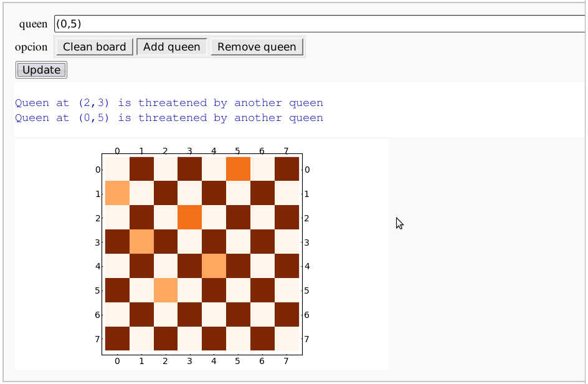The width and height of the screenshot is (588, 384).
Task: Switch to the "Remove queen" option
Action: pyautogui.click(x=257, y=47)
